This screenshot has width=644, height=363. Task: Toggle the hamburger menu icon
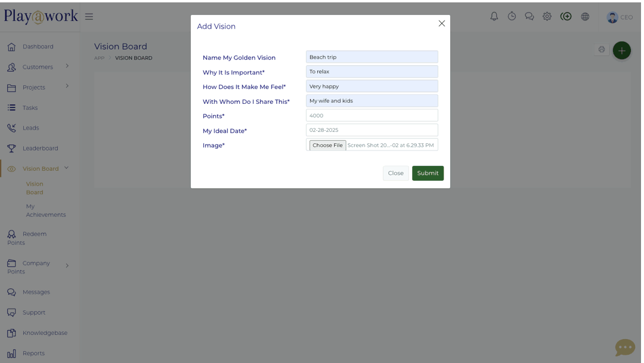[89, 17]
